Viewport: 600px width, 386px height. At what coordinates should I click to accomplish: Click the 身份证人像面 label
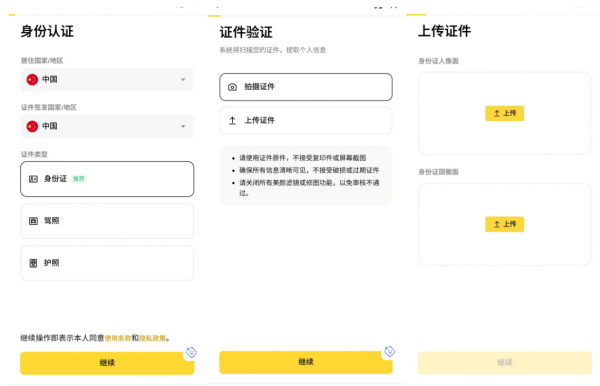439,61
